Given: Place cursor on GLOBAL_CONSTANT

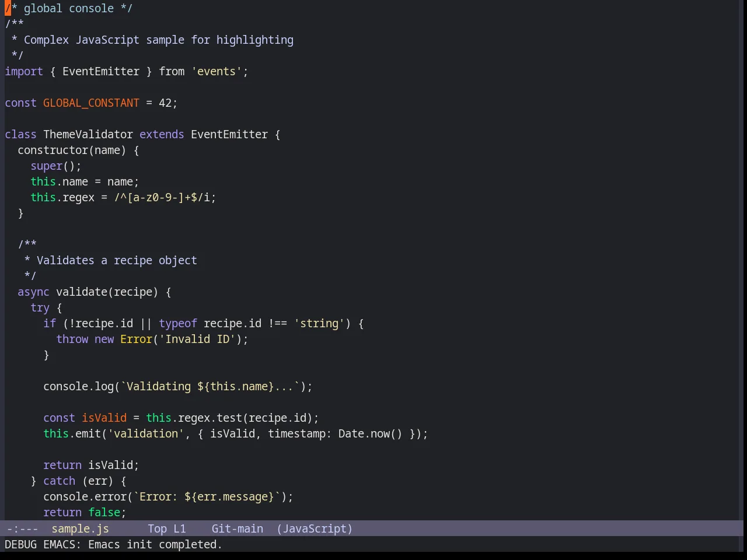Looking at the screenshot, I should click(x=91, y=103).
